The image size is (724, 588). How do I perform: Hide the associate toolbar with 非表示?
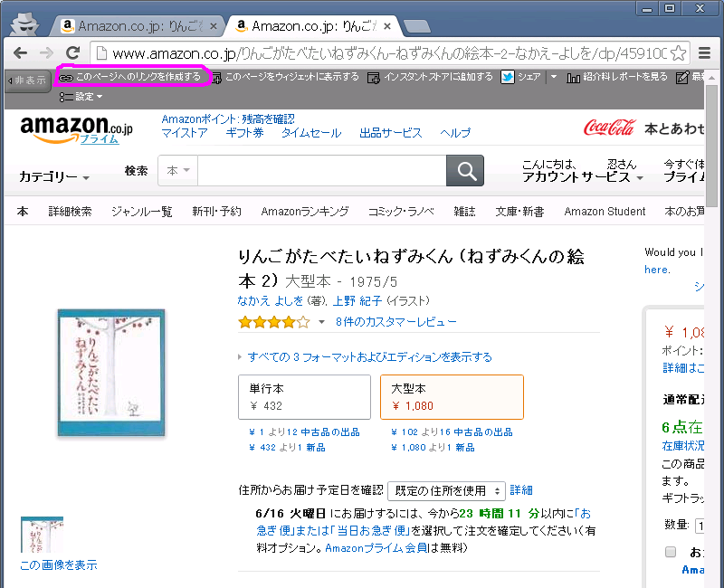28,81
